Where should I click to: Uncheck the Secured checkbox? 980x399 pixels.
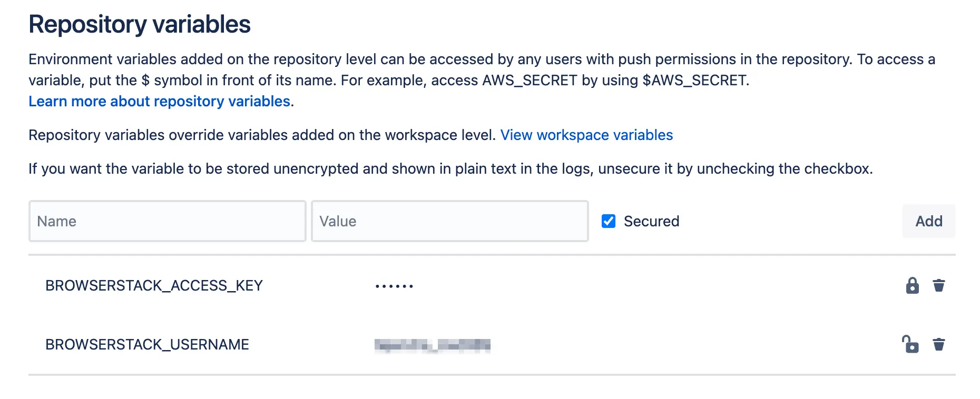pos(609,221)
